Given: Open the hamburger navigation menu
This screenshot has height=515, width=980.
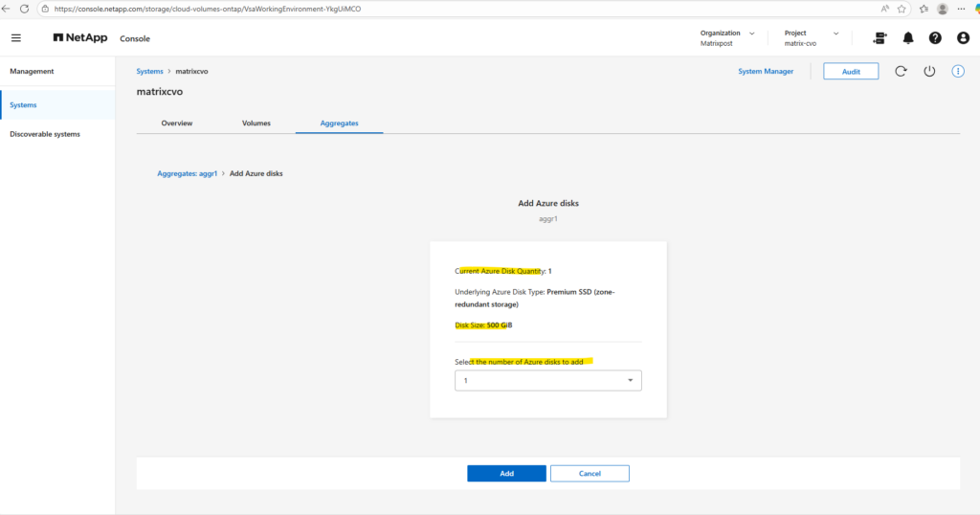Looking at the screenshot, I should pyautogui.click(x=16, y=38).
